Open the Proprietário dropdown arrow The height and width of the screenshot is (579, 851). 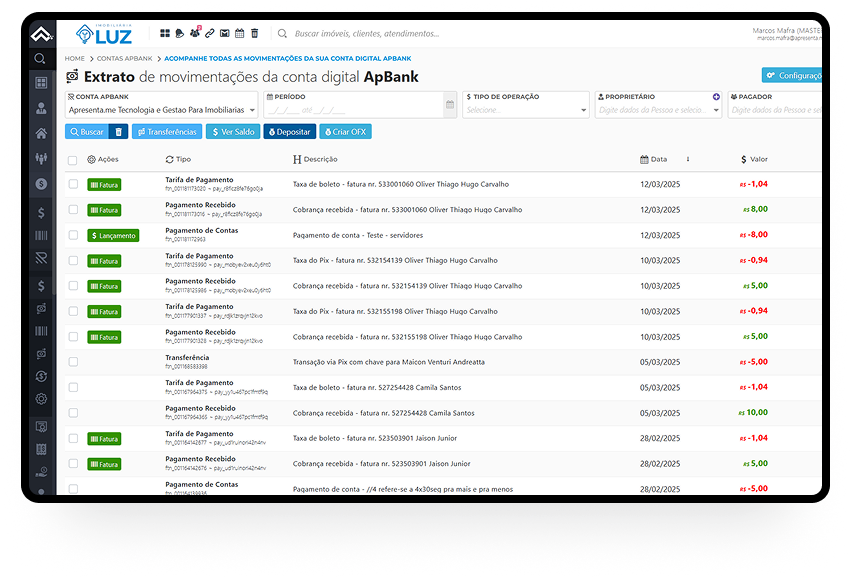716,110
